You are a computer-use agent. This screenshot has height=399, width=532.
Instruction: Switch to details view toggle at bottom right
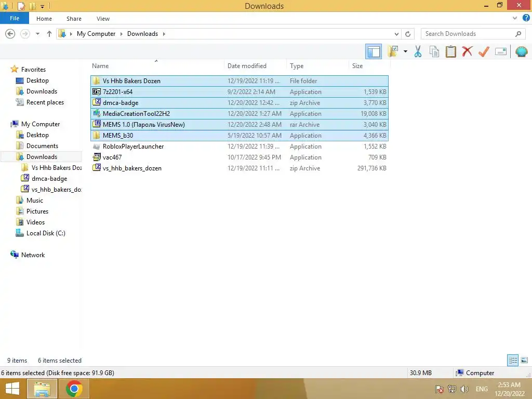512,360
